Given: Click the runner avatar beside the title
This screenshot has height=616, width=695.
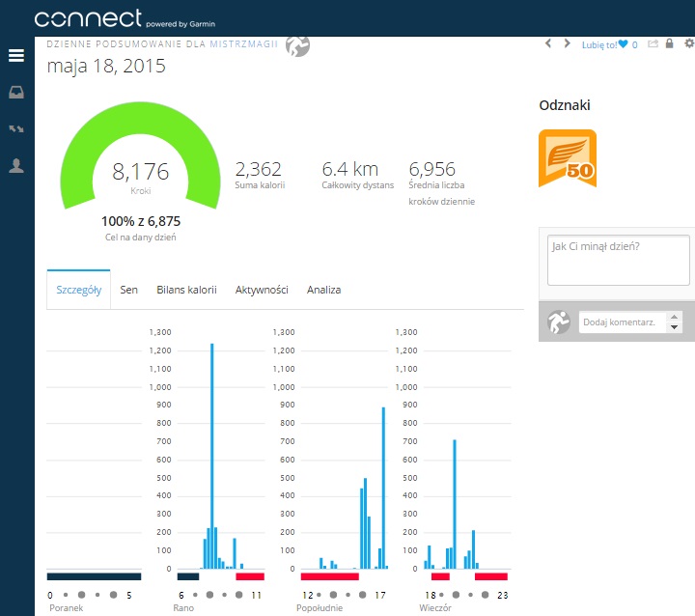Looking at the screenshot, I should click(298, 46).
